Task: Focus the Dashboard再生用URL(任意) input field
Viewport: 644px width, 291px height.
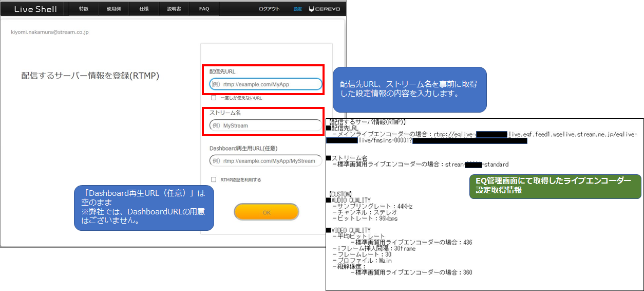Action: tap(266, 161)
